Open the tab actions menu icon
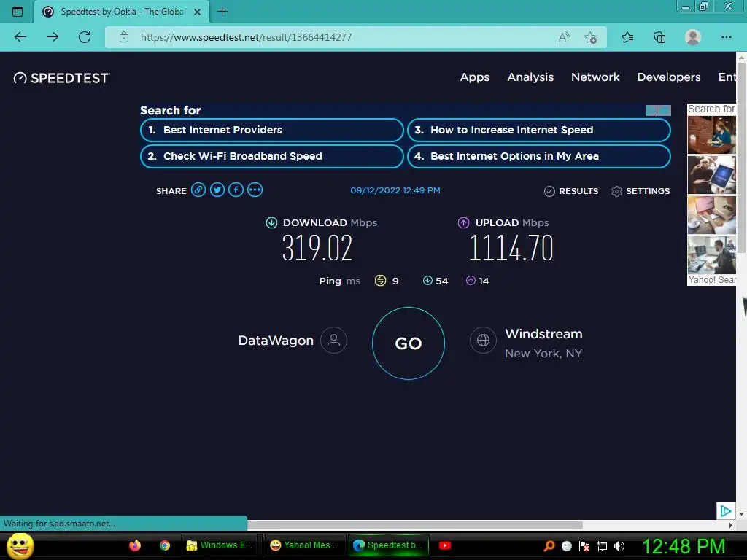747x560 pixels. (18, 12)
